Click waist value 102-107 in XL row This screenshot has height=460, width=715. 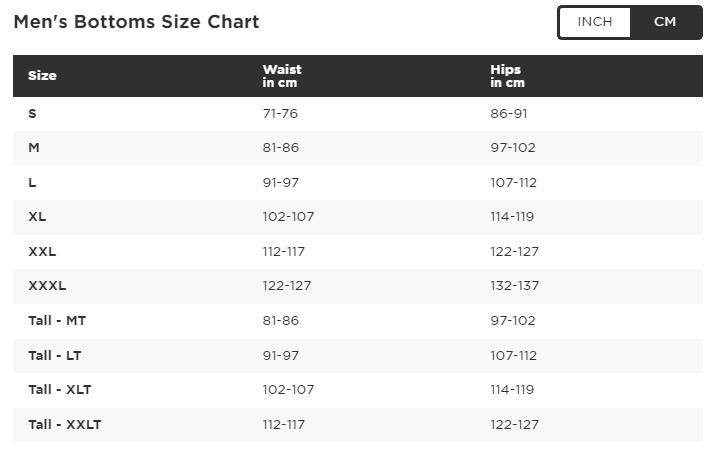point(288,217)
